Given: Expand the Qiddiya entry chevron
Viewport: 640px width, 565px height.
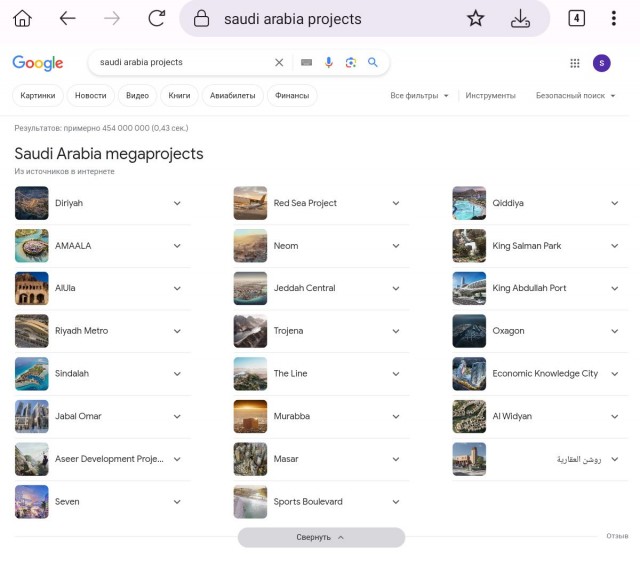Looking at the screenshot, I should click(x=615, y=203).
